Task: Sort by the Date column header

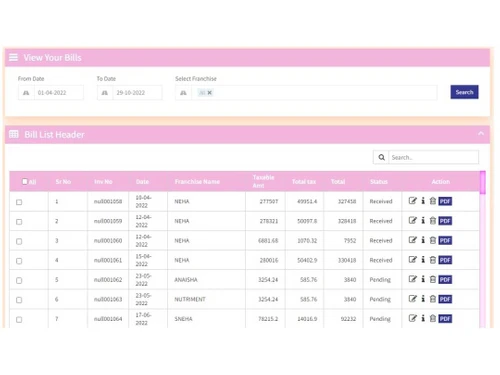Action: click(142, 182)
